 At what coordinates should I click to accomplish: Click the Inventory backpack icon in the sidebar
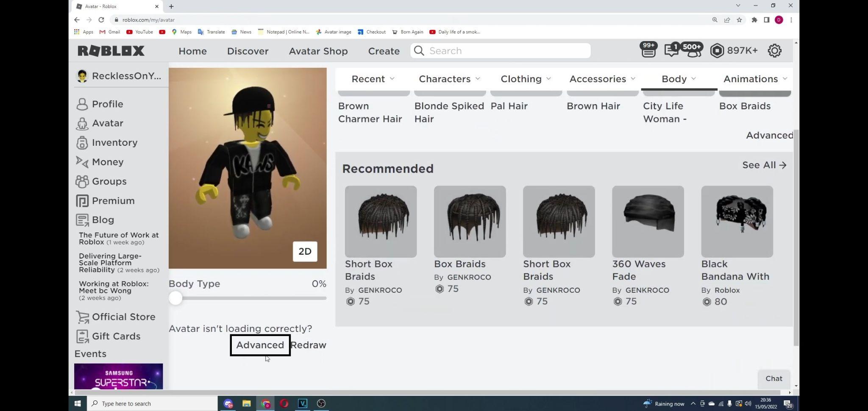tap(82, 143)
